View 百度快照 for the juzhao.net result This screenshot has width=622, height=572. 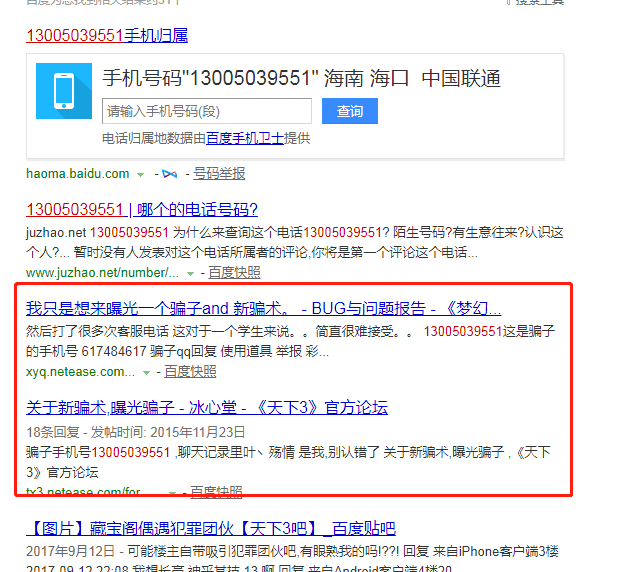(x=234, y=272)
